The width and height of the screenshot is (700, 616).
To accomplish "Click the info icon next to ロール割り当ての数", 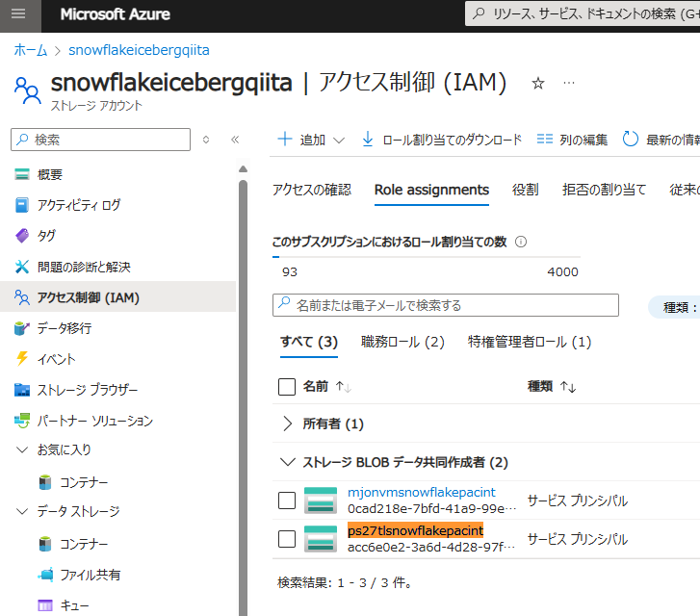I will (x=521, y=242).
